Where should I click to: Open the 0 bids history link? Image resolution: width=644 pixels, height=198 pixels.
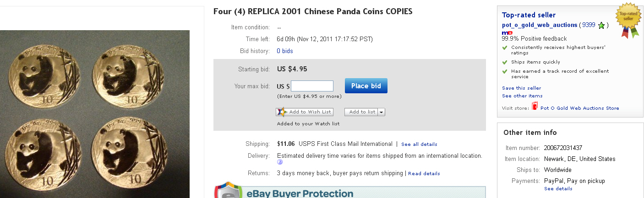coord(285,51)
